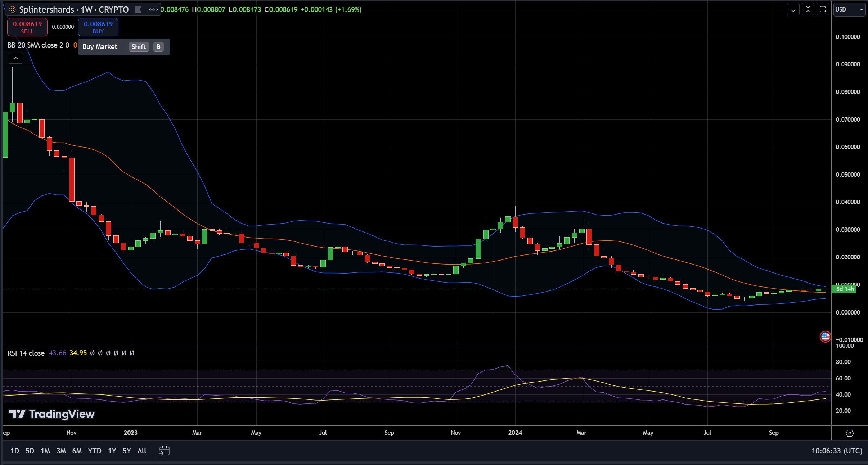The height and width of the screenshot is (465, 868).
Task: Select the 5Y time range
Action: (127, 451)
